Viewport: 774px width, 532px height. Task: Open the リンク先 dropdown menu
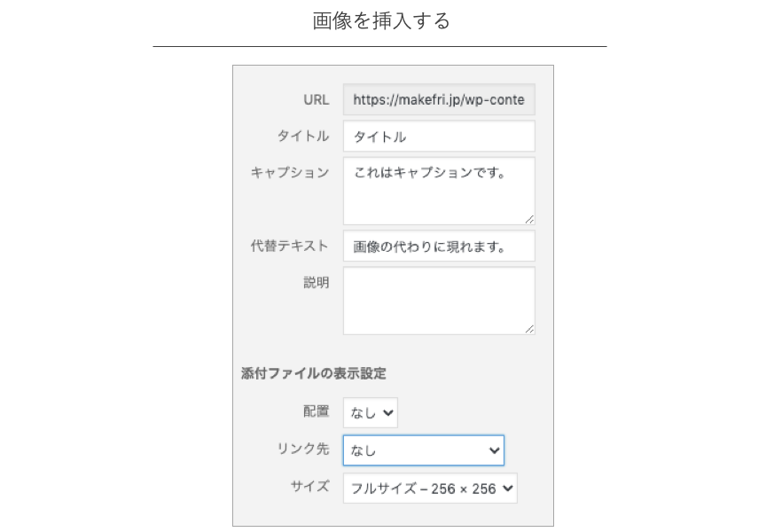coord(424,450)
